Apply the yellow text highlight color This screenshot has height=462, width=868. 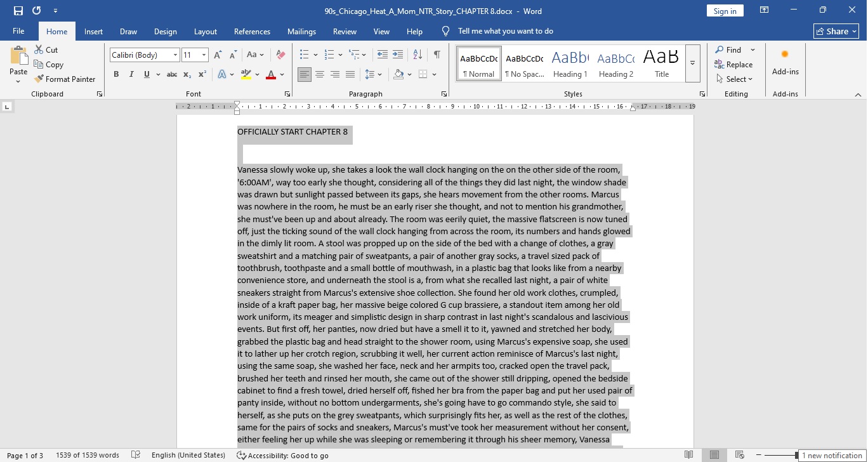coord(246,74)
